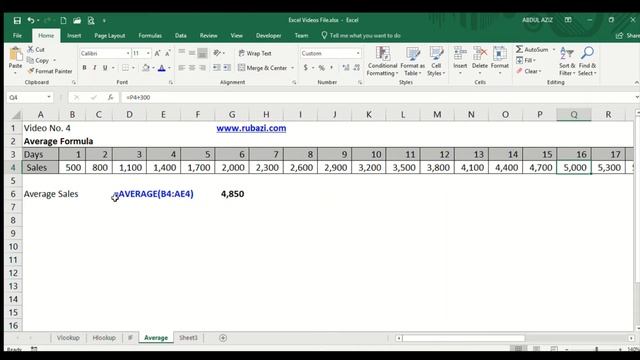The height and width of the screenshot is (360, 640).
Task: Open the borders dropdown arrow
Action: tap(133, 68)
